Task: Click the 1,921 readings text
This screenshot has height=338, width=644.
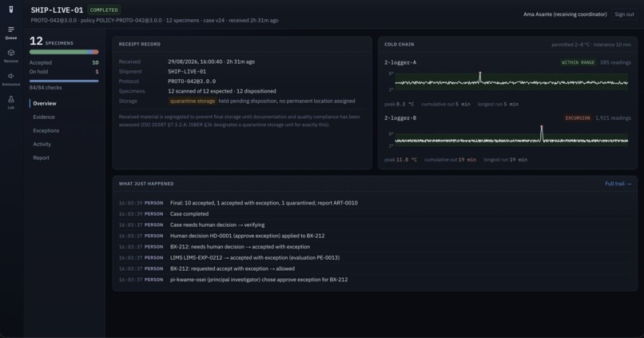Action: 613,118
